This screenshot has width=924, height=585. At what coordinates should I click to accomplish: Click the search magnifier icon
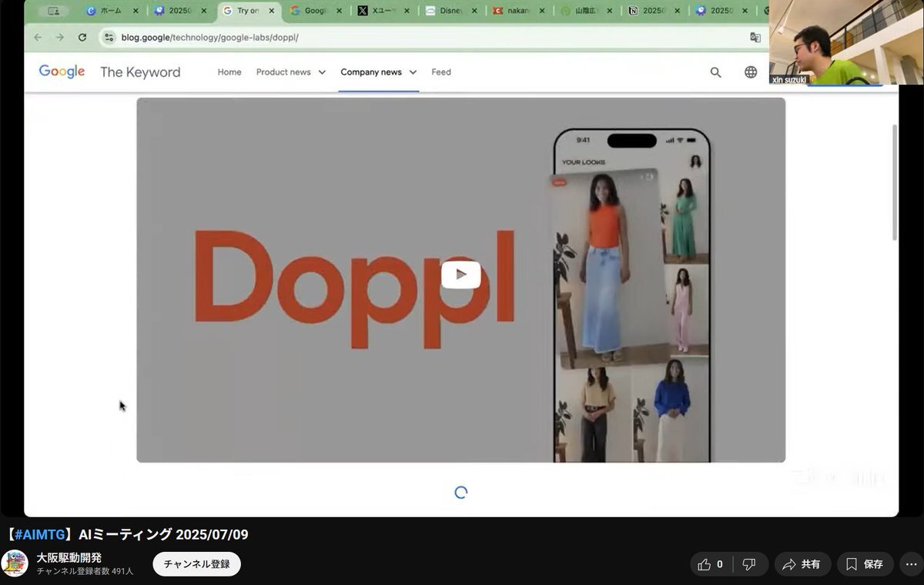click(x=716, y=72)
